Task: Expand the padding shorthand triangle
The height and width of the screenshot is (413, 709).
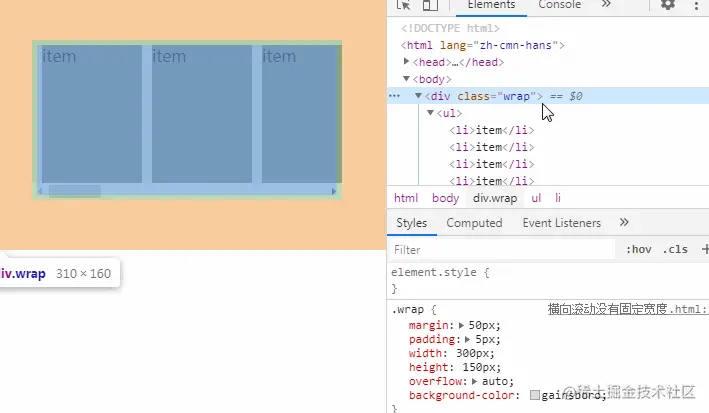Action: coord(468,339)
